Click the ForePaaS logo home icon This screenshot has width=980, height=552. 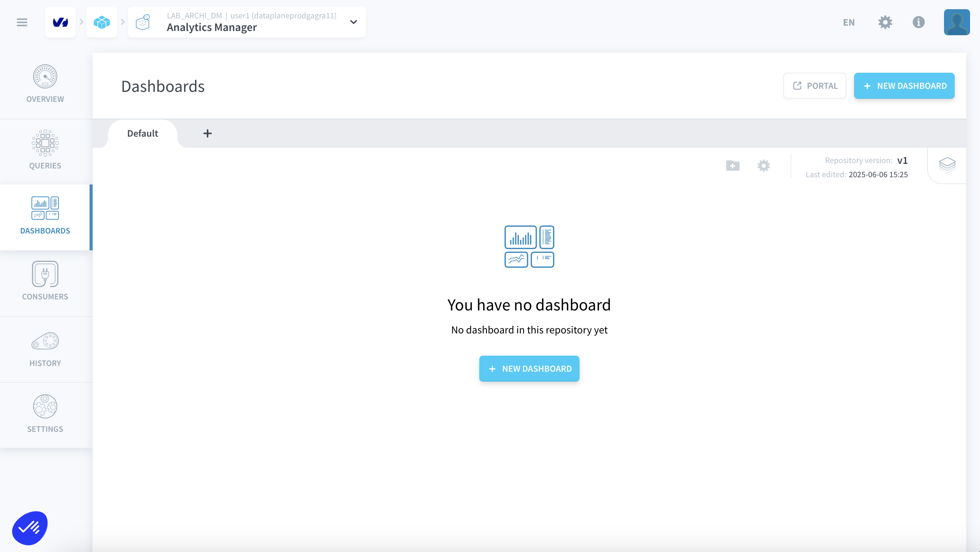60,22
